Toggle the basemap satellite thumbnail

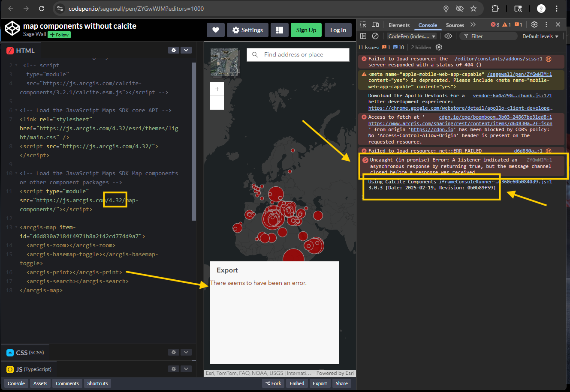click(225, 62)
